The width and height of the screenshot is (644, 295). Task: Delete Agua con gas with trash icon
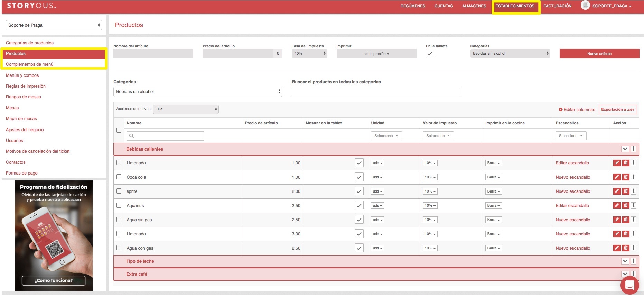click(626, 248)
